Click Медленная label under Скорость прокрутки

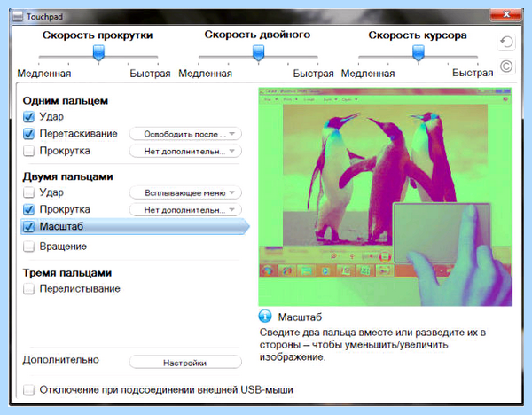coord(44,74)
